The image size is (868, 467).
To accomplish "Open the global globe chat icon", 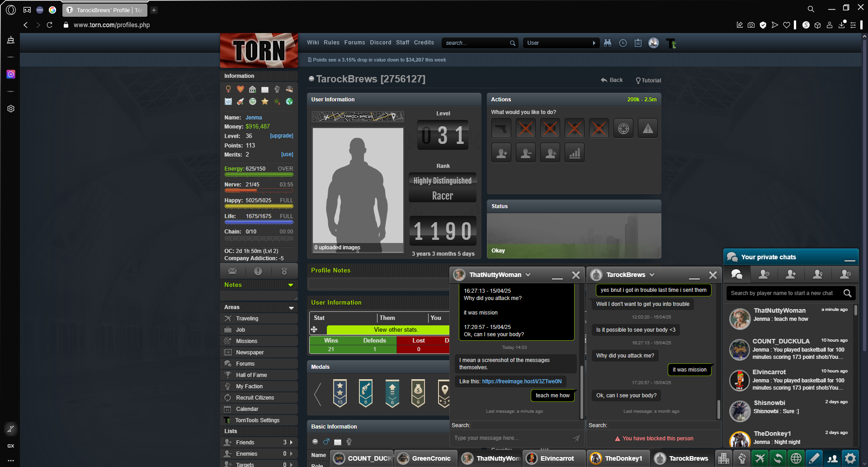I will click(796, 458).
